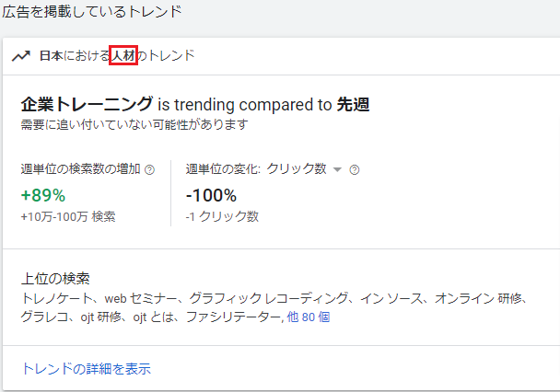Click the +89% search increase value

pos(43,195)
